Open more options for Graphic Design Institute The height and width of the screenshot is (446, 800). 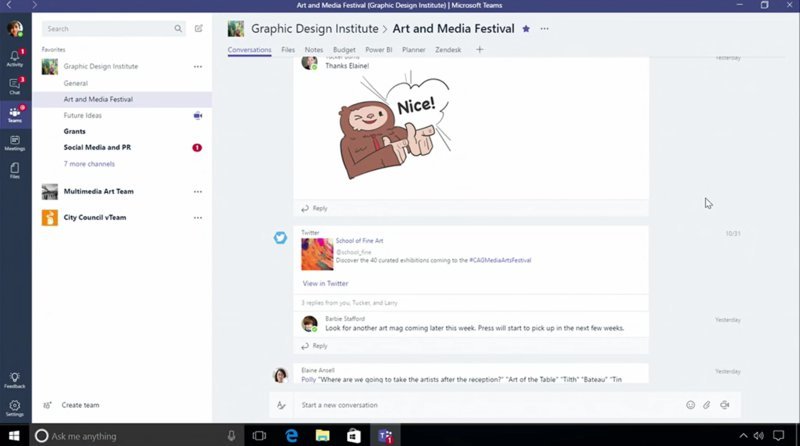coord(197,67)
